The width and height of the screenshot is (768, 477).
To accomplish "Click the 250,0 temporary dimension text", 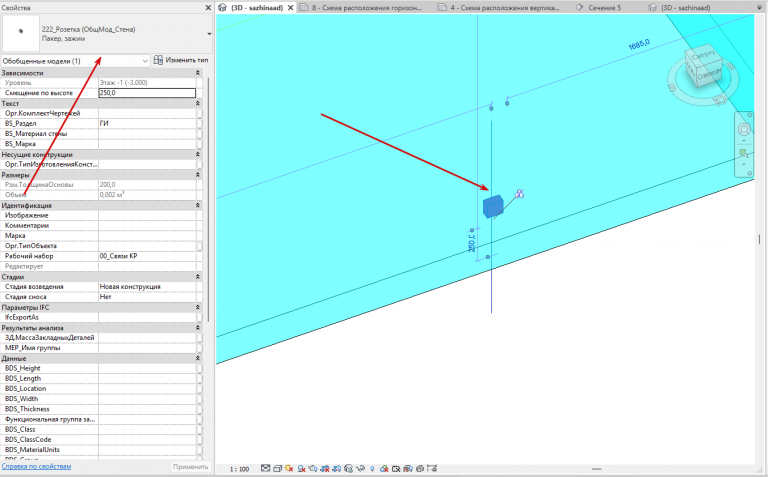I will (x=471, y=244).
